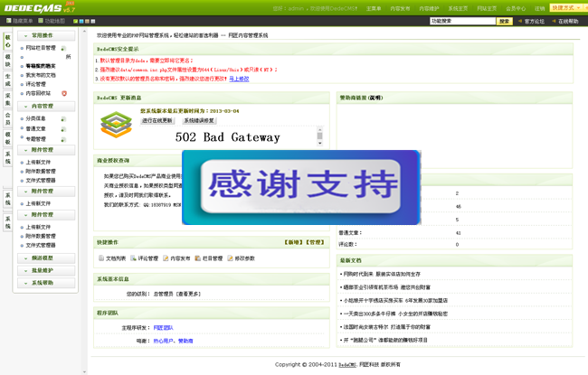
Task: Open the 快捷方式 dropdown in header
Action: click(568, 8)
